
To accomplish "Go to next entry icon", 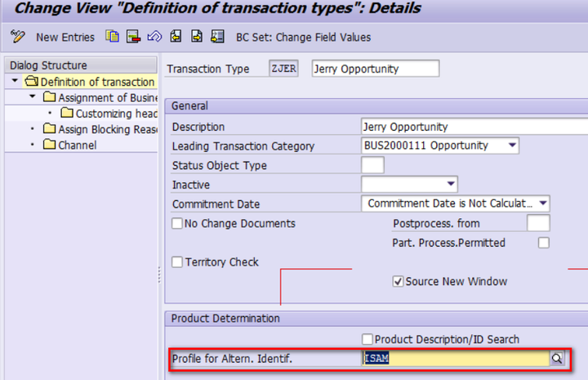I will point(197,37).
